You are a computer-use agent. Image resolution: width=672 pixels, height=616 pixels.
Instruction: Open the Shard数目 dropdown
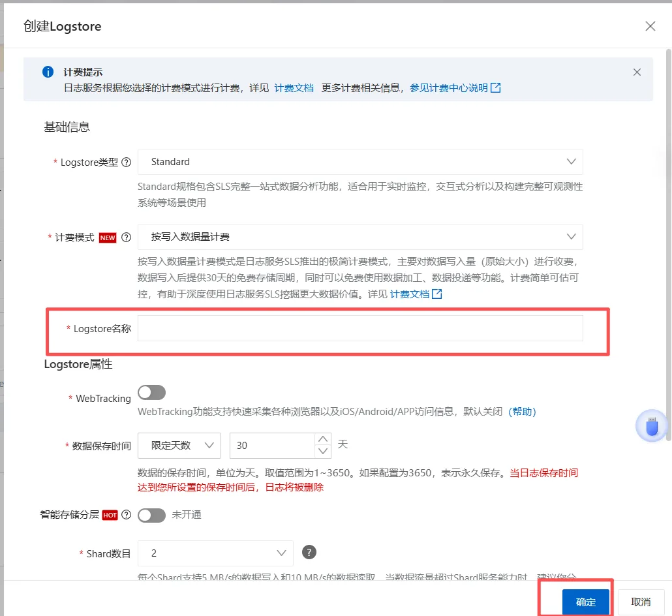click(215, 553)
